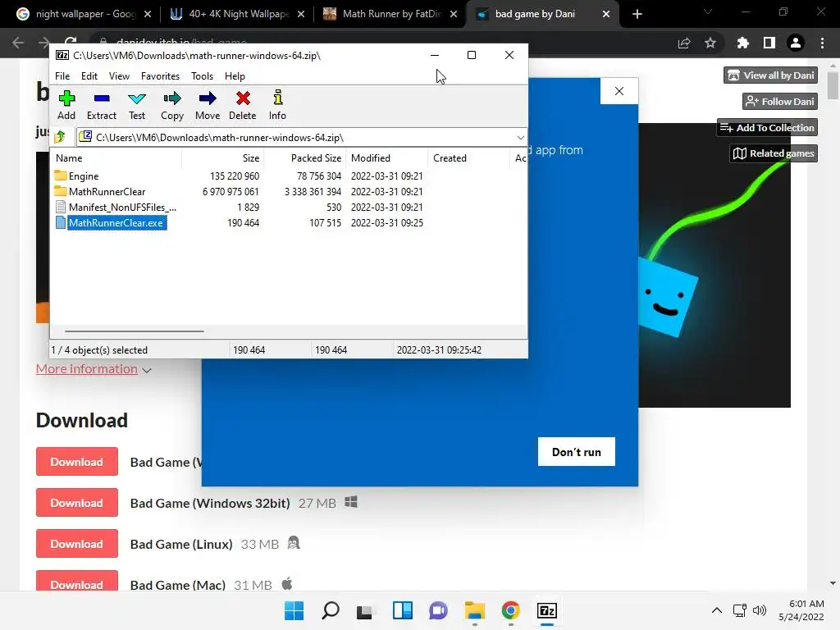The image size is (840, 630).
Task: Click Follow Dani button
Action: (780, 101)
